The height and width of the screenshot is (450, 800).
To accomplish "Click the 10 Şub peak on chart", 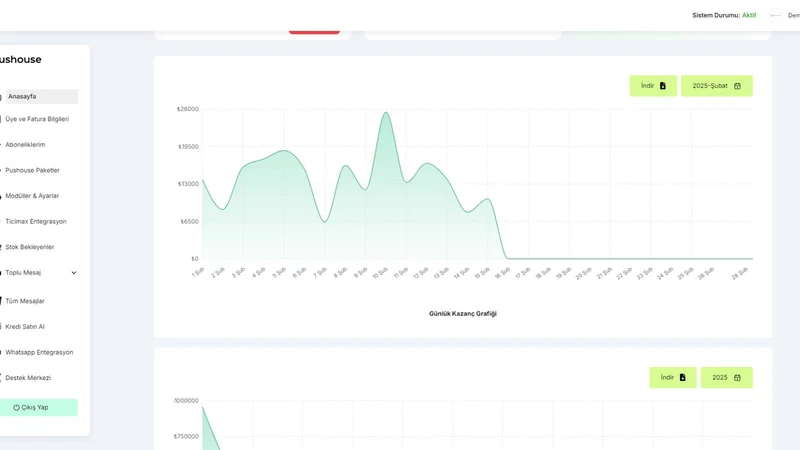I will pos(386,113).
